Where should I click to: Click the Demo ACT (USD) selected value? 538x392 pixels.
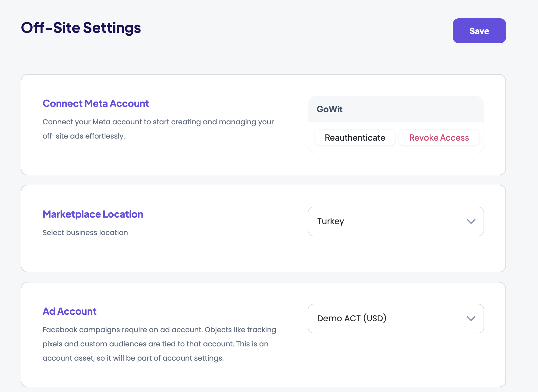click(352, 319)
